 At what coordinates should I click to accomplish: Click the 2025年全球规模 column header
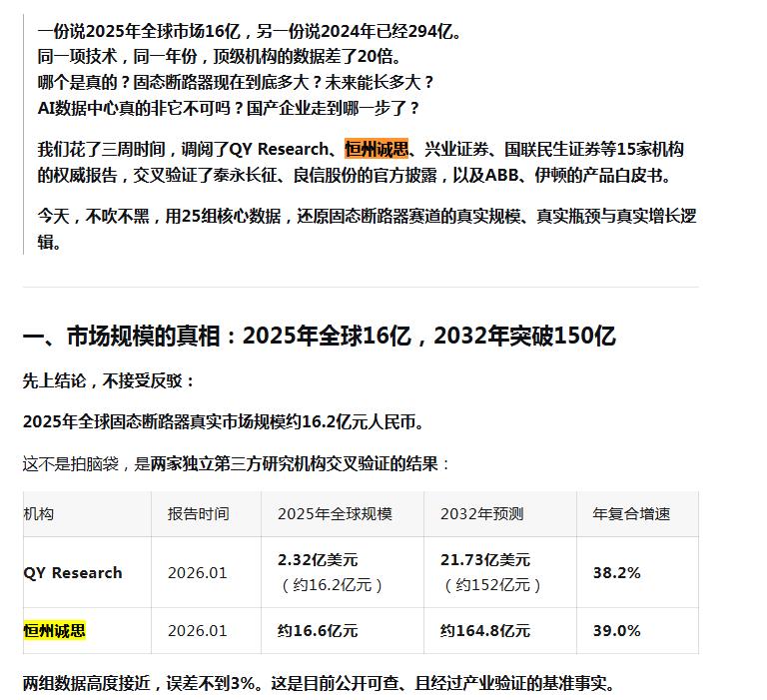[335, 513]
